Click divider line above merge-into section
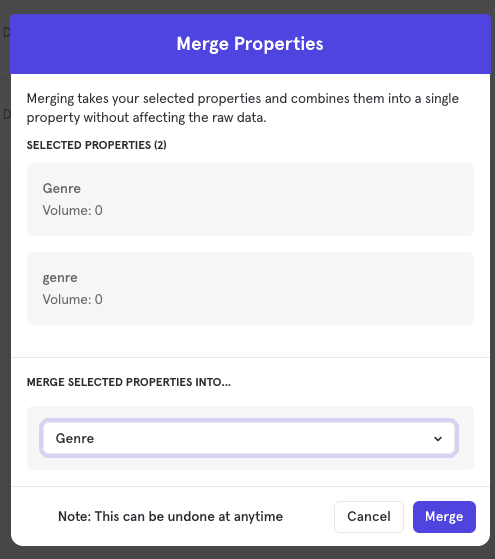 (x=250, y=357)
